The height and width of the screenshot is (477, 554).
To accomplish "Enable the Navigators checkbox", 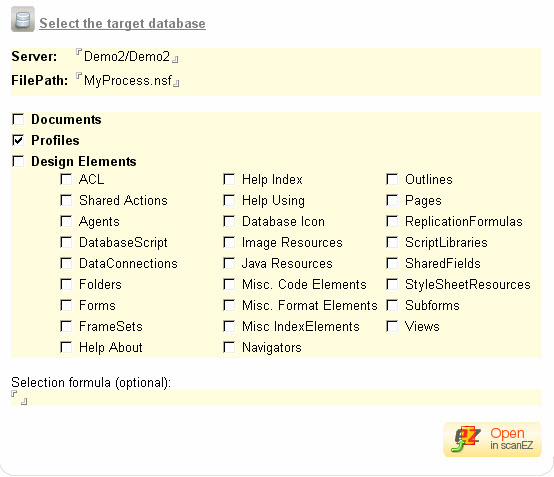I will [229, 347].
